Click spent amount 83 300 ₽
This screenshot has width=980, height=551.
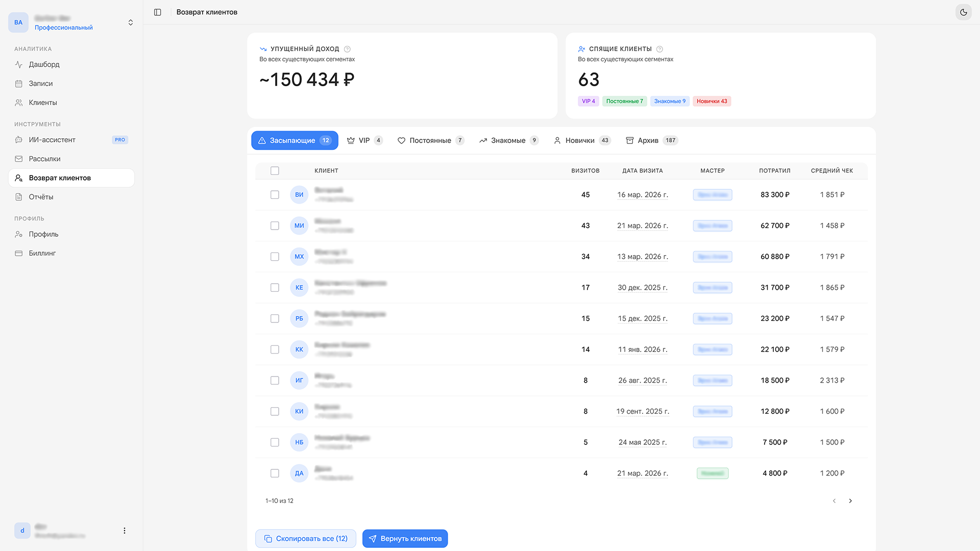775,195
